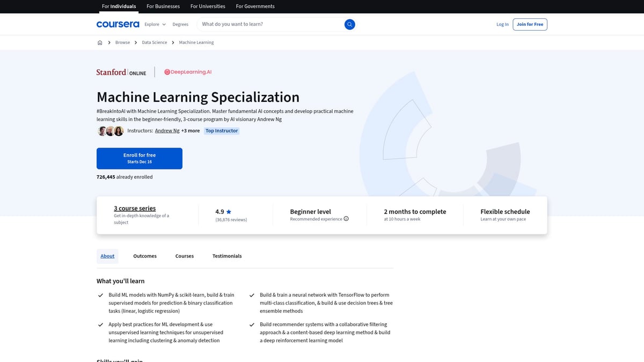
Task: Click checkmark beside 'Build ML models with NumPy'
Action: [100, 295]
